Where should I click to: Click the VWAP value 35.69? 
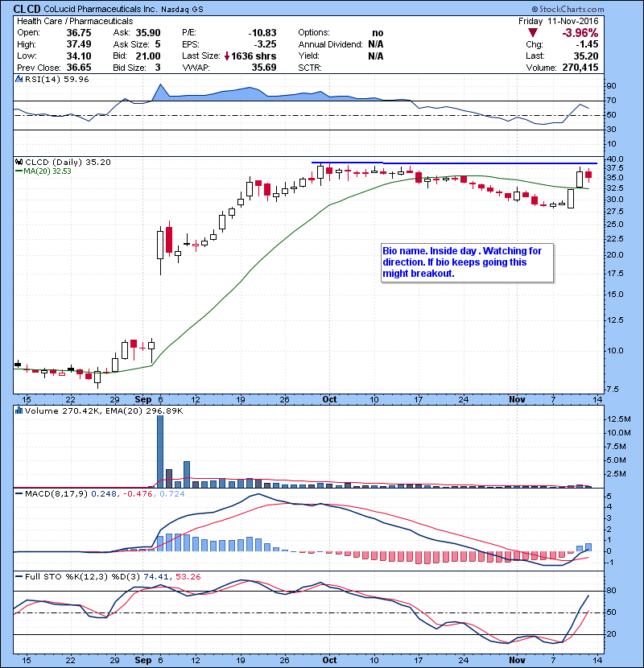coord(264,68)
